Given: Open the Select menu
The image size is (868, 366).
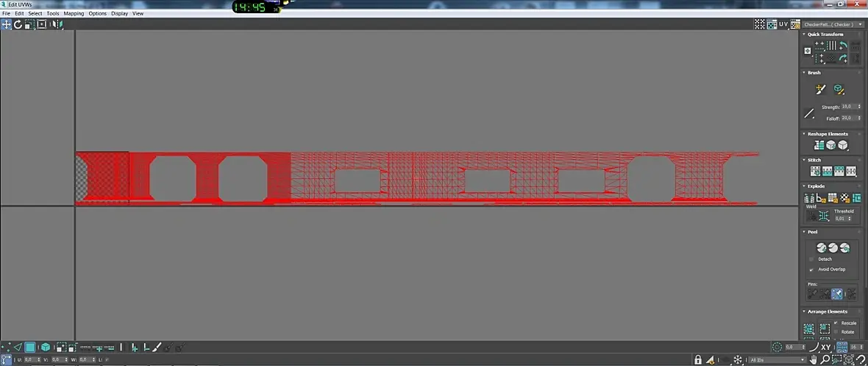Looking at the screenshot, I should (35, 13).
